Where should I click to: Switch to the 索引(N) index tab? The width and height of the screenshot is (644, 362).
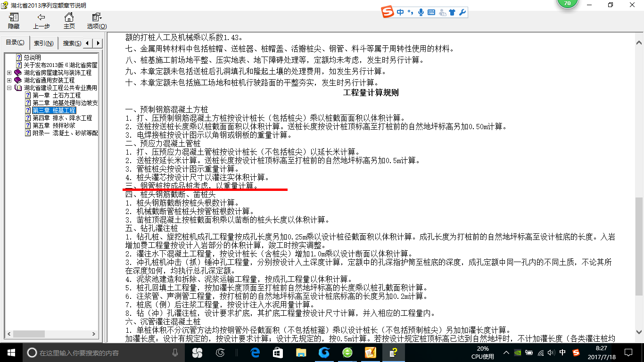[43, 43]
